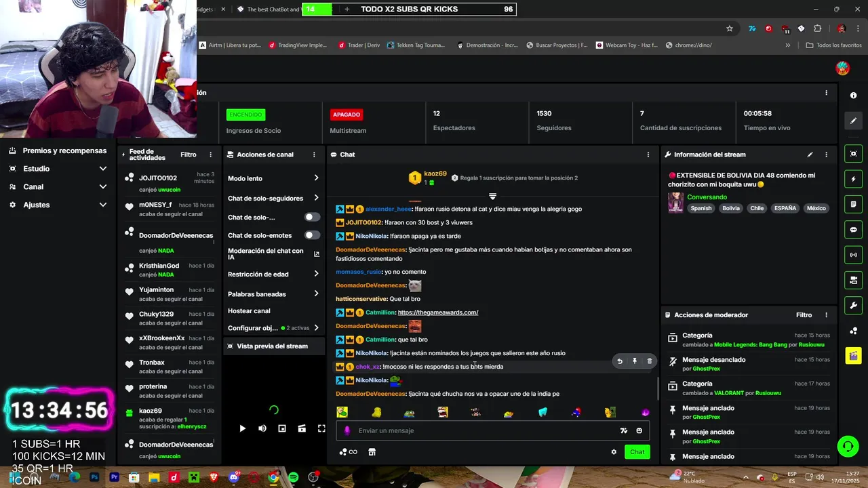This screenshot has width=868, height=488.
Task: Click the ESPAÑA stream tag
Action: (x=785, y=208)
